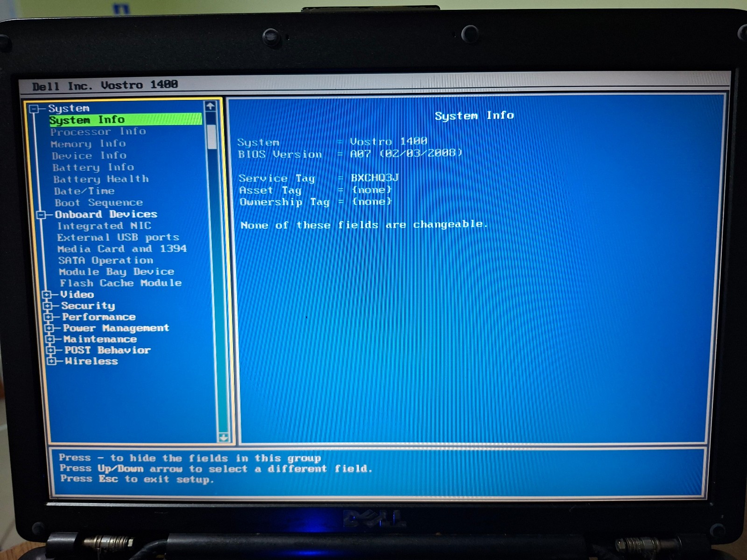The width and height of the screenshot is (747, 560).
Task: Expand the Maintenance group
Action: (50, 339)
